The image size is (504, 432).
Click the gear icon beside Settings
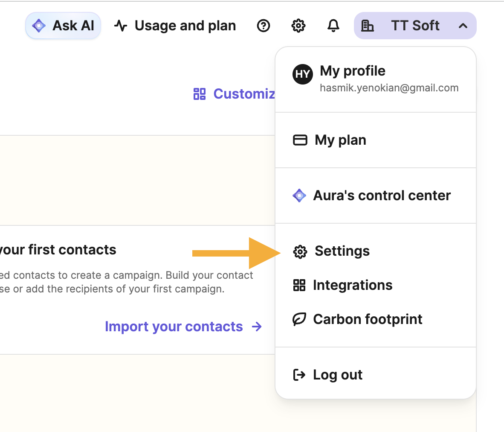click(300, 251)
